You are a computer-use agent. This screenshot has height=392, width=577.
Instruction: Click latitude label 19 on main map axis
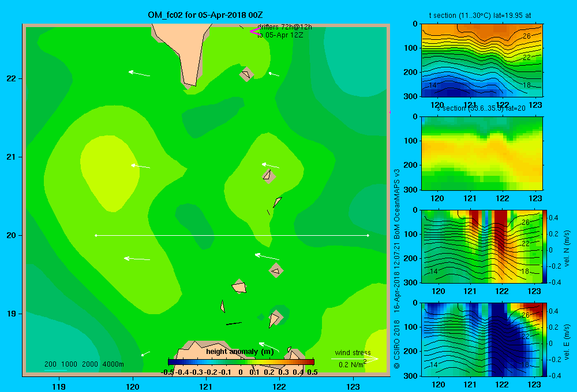(10, 314)
